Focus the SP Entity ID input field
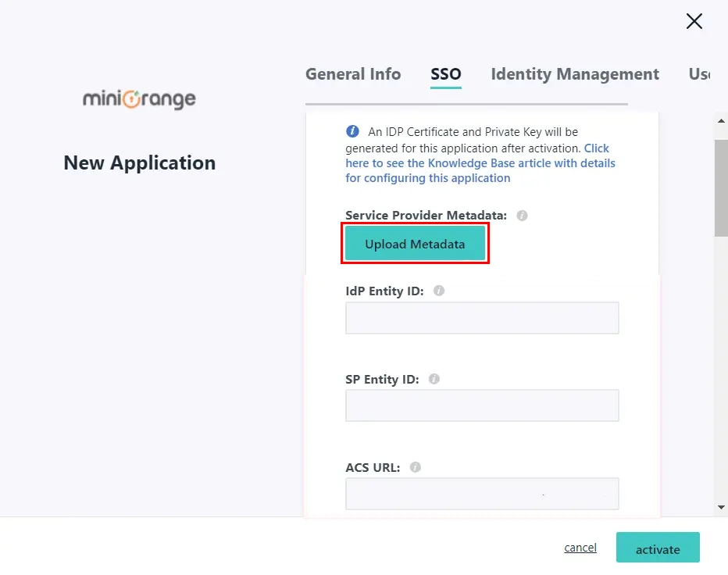Image resolution: width=728 pixels, height=575 pixels. 482,405
